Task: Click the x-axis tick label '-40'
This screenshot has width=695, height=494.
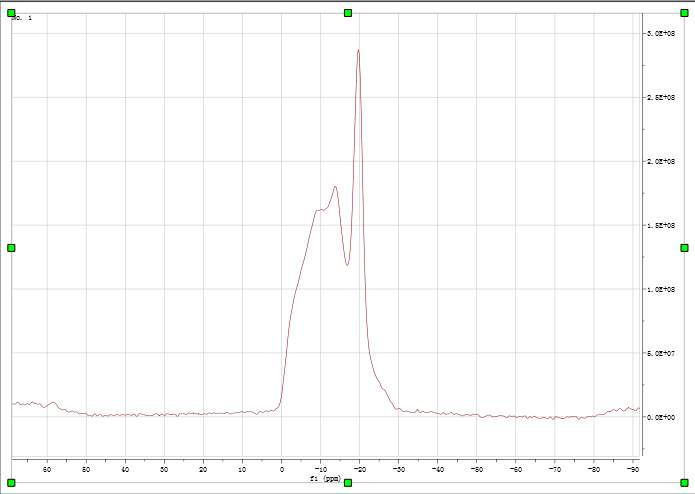Action: coord(437,470)
